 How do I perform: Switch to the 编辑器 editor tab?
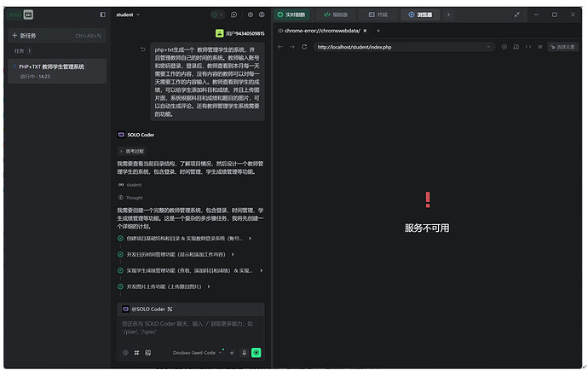click(336, 14)
